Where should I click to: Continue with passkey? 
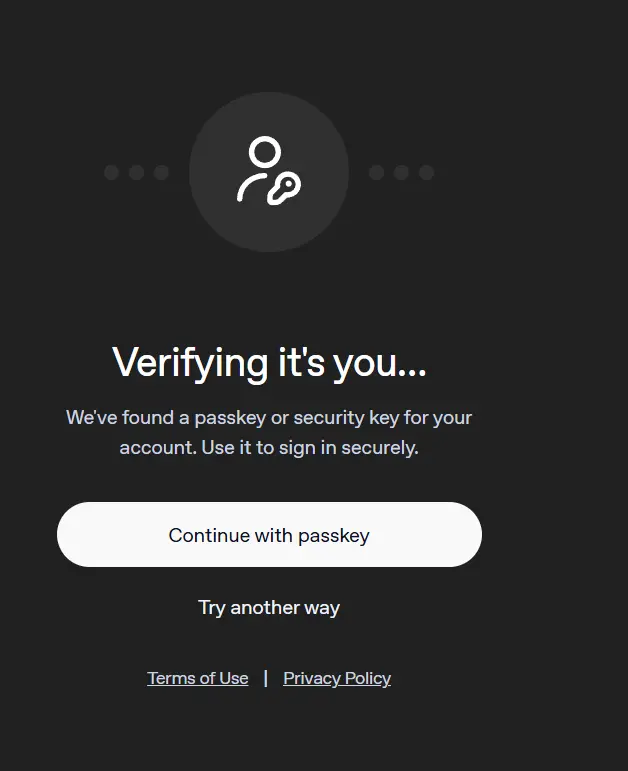tap(269, 534)
